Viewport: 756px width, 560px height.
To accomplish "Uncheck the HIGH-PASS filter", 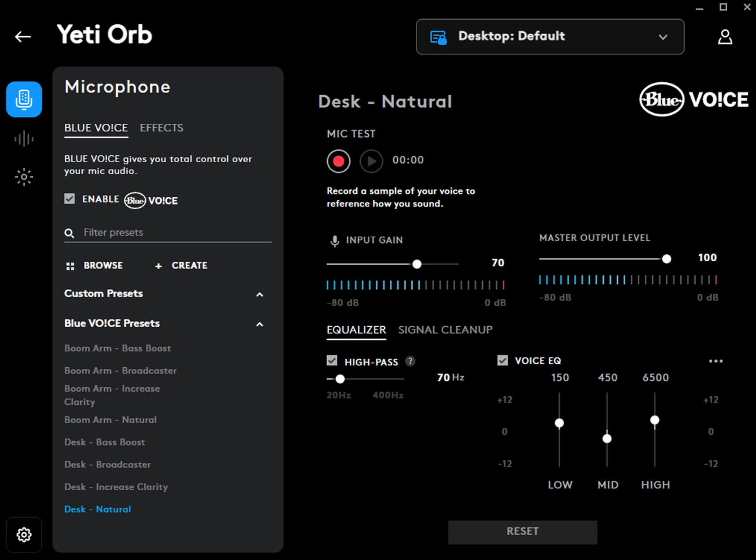I will pos(332,361).
